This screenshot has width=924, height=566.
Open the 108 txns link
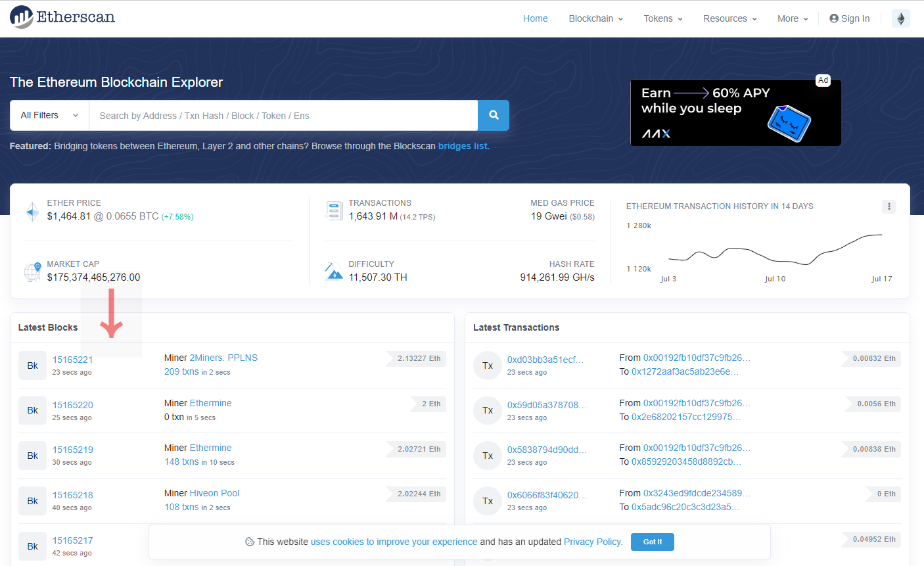point(181,507)
